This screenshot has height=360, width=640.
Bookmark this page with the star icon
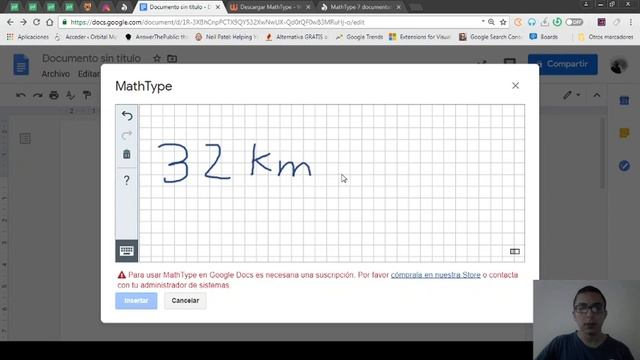tap(503, 22)
